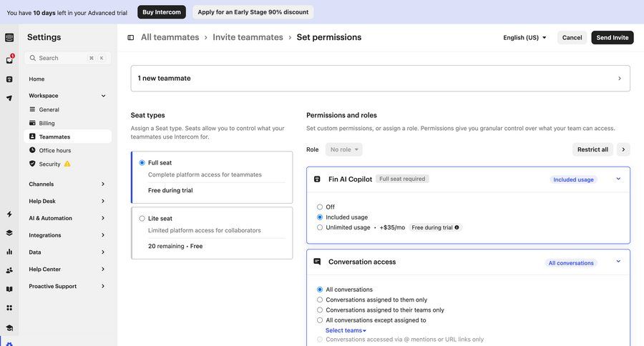The width and height of the screenshot is (644, 346).
Task: Expand the Help Desk settings group
Action: click(67, 201)
